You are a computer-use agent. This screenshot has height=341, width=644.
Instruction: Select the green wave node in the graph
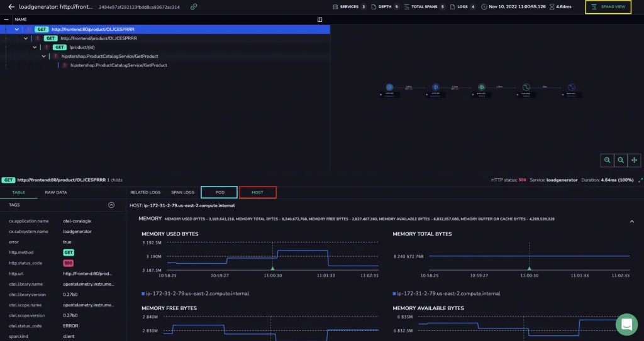pyautogui.click(x=526, y=87)
